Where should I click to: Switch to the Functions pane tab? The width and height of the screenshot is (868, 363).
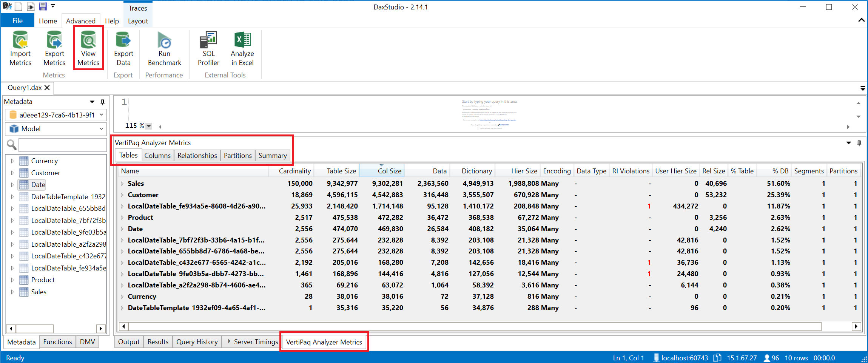pos(57,342)
